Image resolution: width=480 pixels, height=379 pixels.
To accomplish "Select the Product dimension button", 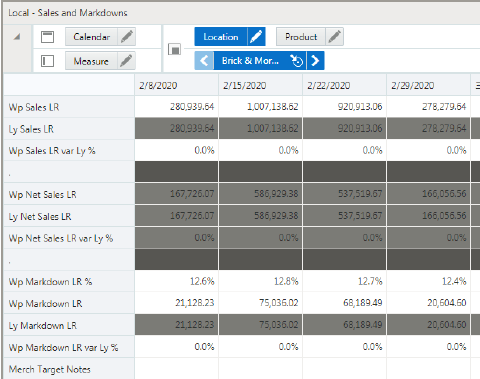I will click(x=301, y=37).
